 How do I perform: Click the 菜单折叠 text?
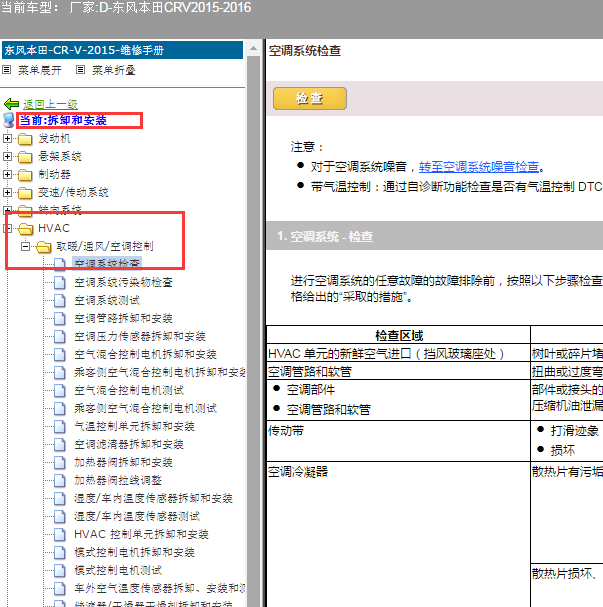tap(113, 70)
